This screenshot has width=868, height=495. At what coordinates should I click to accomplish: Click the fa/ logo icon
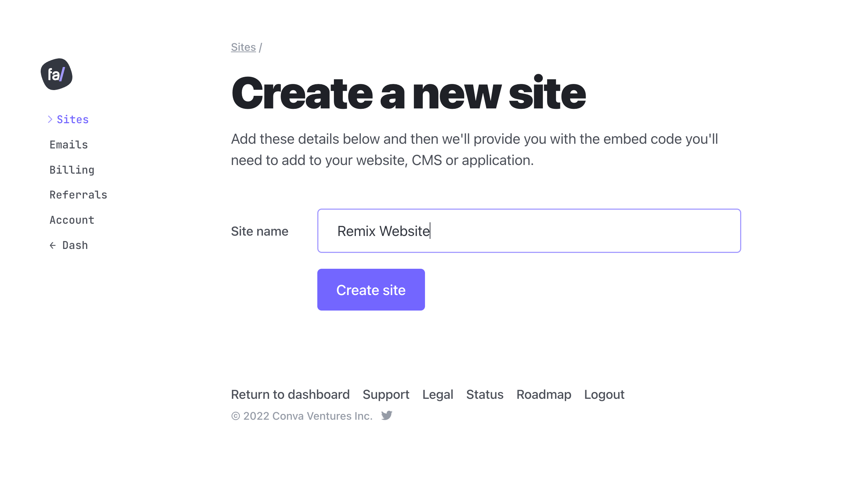pos(57,74)
